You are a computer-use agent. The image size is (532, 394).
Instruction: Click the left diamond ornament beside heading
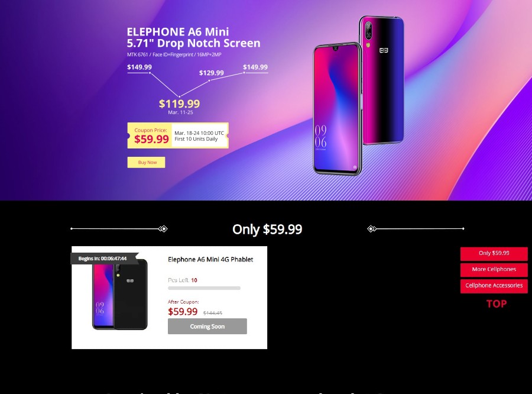163,229
